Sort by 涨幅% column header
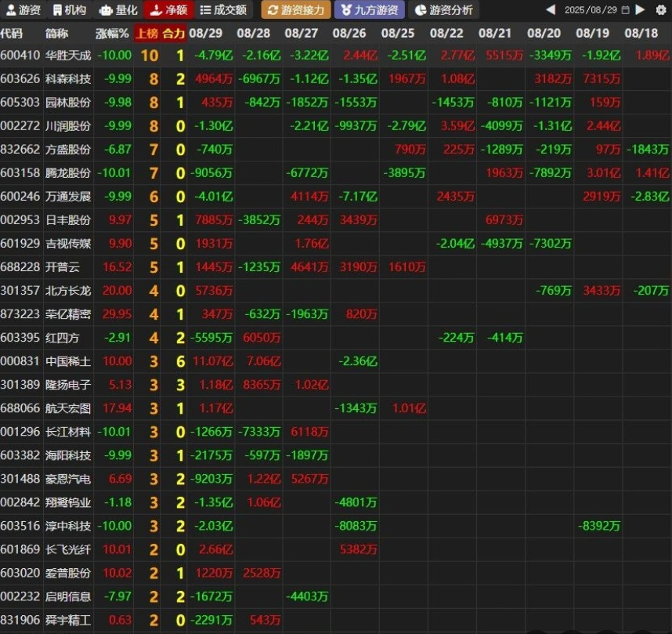This screenshot has width=672, height=634. (112, 34)
